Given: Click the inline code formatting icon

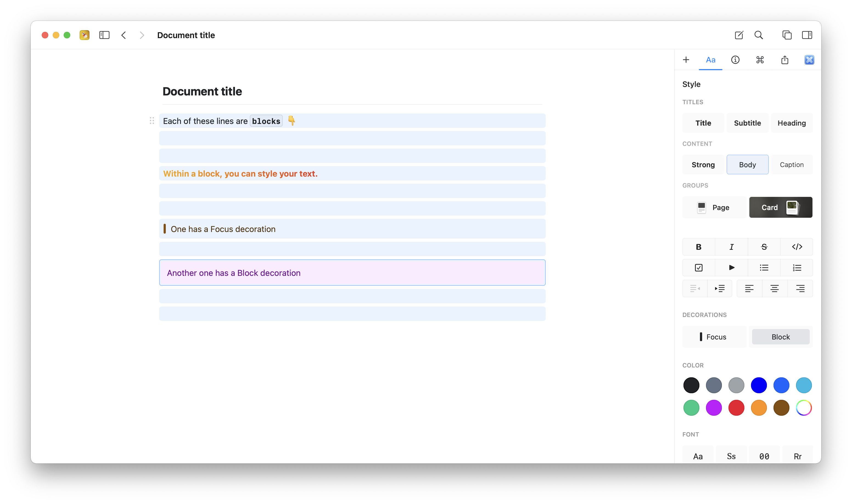Looking at the screenshot, I should point(797,247).
